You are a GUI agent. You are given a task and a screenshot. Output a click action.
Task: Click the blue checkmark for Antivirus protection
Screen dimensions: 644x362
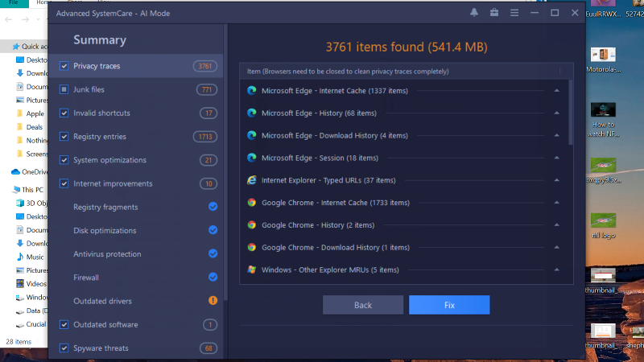tap(213, 253)
